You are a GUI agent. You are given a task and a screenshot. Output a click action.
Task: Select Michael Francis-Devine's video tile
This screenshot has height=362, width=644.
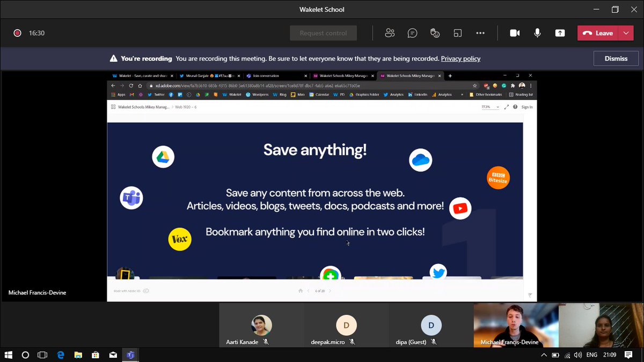click(x=516, y=326)
